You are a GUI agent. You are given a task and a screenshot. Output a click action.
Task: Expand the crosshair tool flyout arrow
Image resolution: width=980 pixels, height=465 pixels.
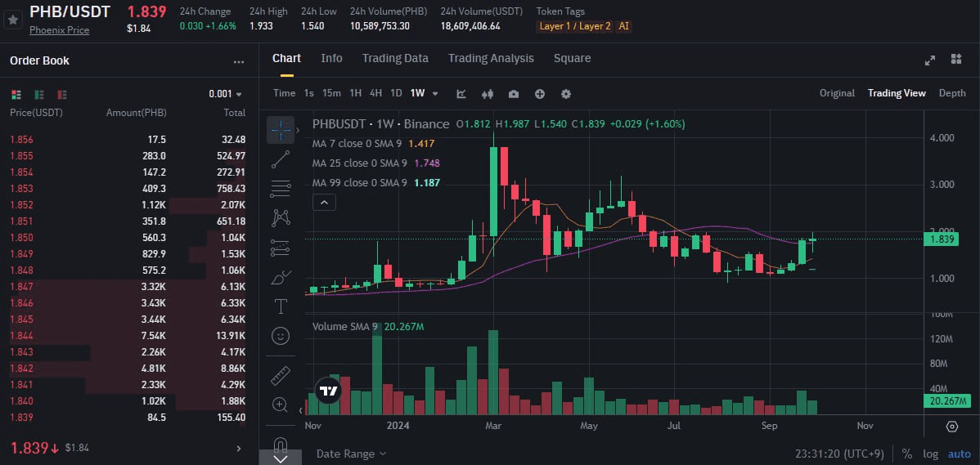point(298,130)
